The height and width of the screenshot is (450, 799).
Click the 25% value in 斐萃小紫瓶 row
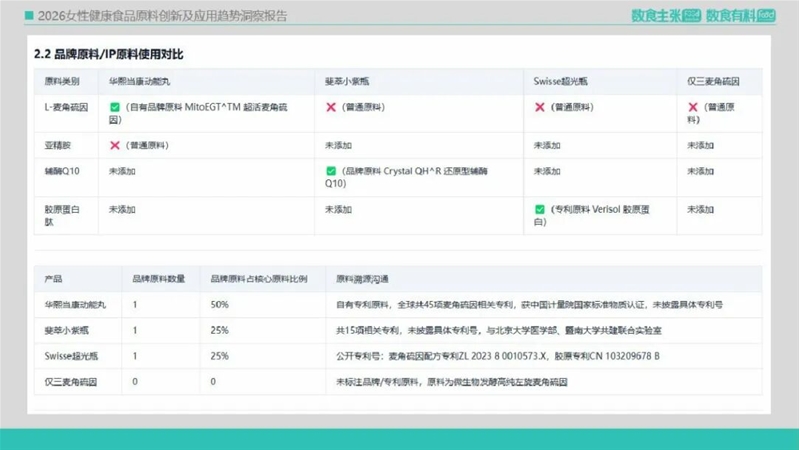pyautogui.click(x=219, y=330)
